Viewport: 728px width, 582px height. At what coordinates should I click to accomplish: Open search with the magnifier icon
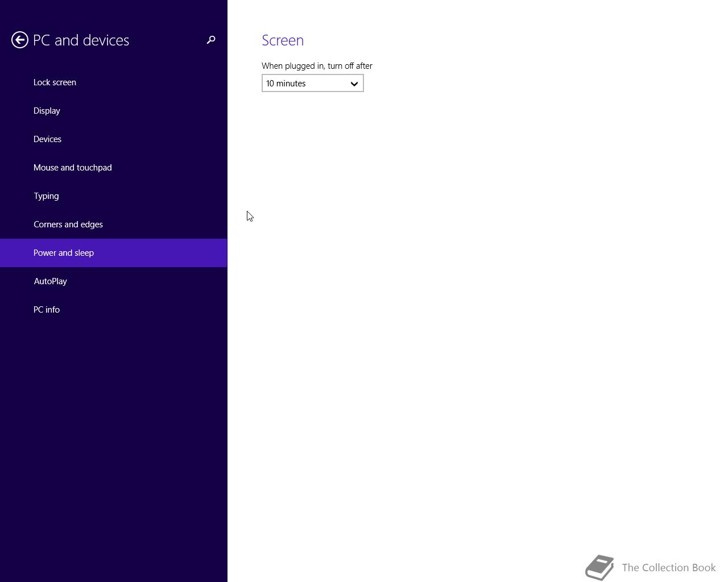[x=211, y=40]
